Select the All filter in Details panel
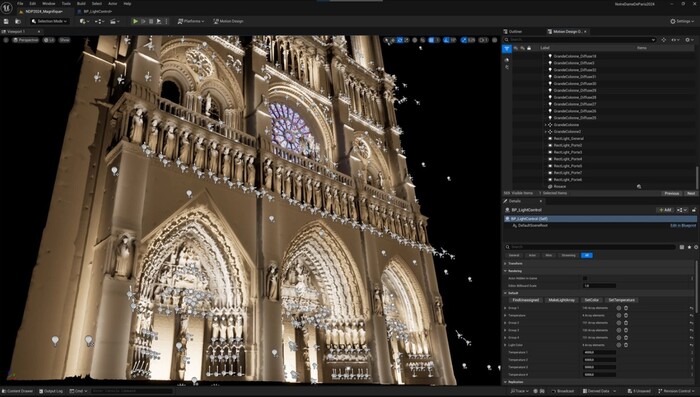Screen dimensions: 700x397 coord(587,255)
